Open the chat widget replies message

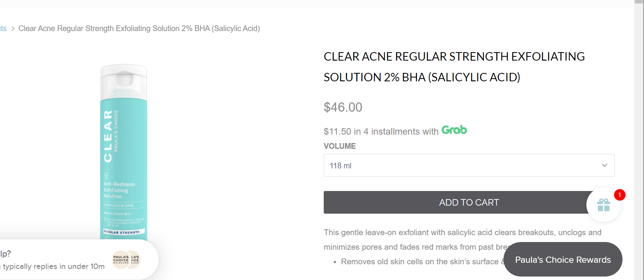click(52, 266)
